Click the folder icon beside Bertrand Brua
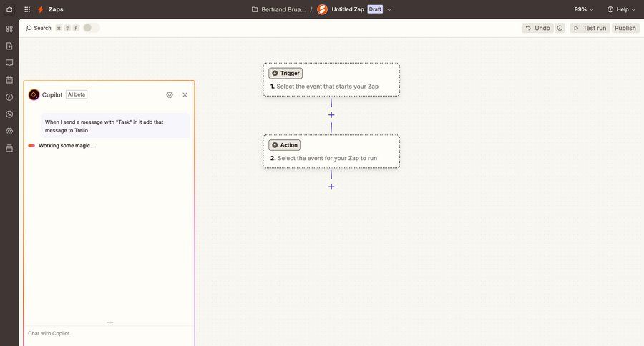Screen dimensions: 644x346 (x=255, y=9)
